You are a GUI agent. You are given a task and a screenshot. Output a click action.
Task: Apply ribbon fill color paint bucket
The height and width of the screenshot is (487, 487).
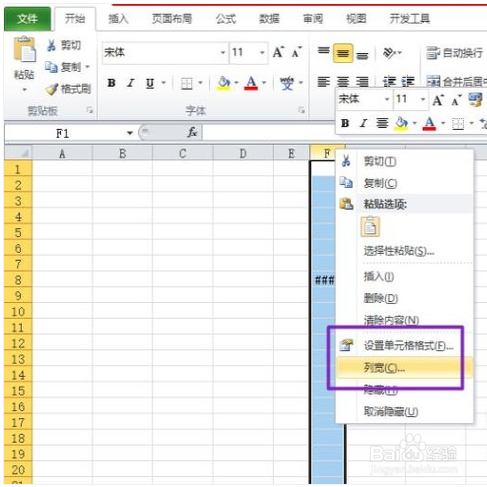(x=224, y=83)
